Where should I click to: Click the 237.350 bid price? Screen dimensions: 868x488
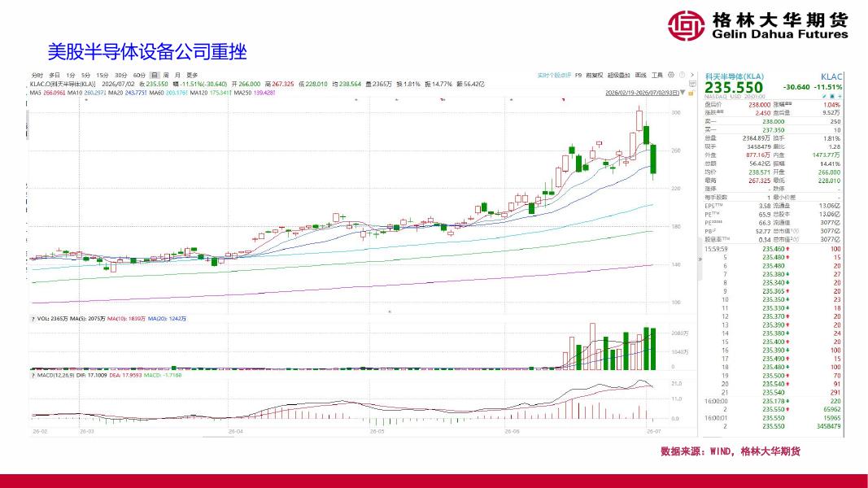[x=774, y=130]
